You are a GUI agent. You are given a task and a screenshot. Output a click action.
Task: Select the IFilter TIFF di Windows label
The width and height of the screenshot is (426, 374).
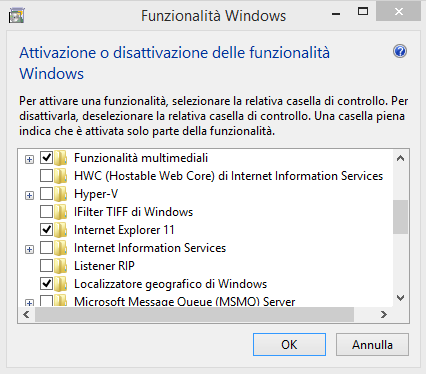tap(133, 212)
